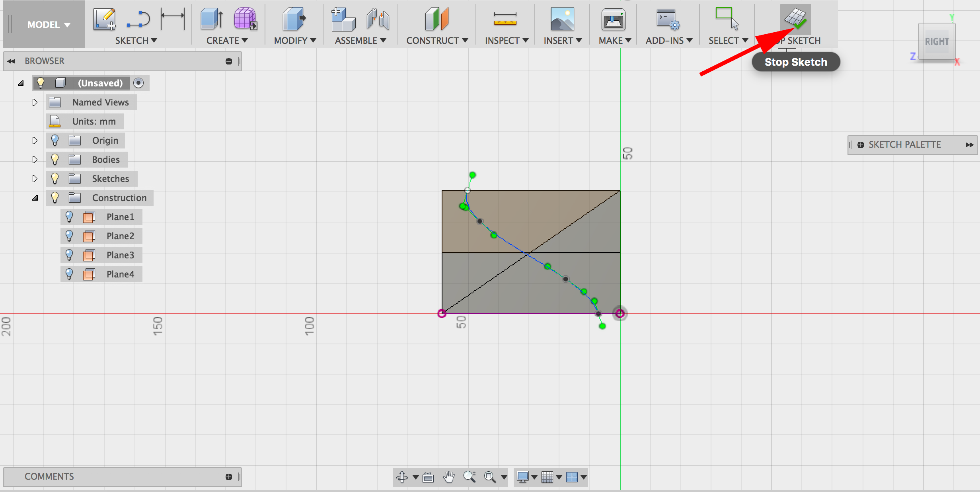Select Units: mm in browser
The height and width of the screenshot is (492, 980).
(86, 121)
